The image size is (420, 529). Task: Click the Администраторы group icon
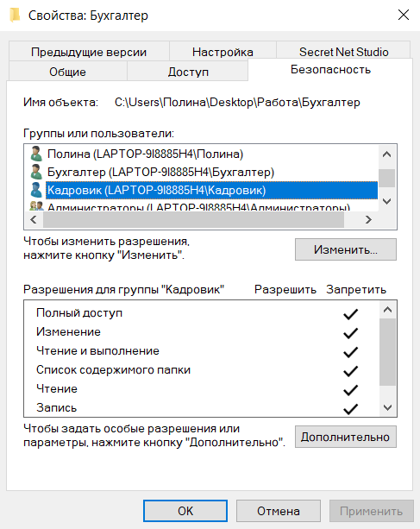pyautogui.click(x=36, y=206)
